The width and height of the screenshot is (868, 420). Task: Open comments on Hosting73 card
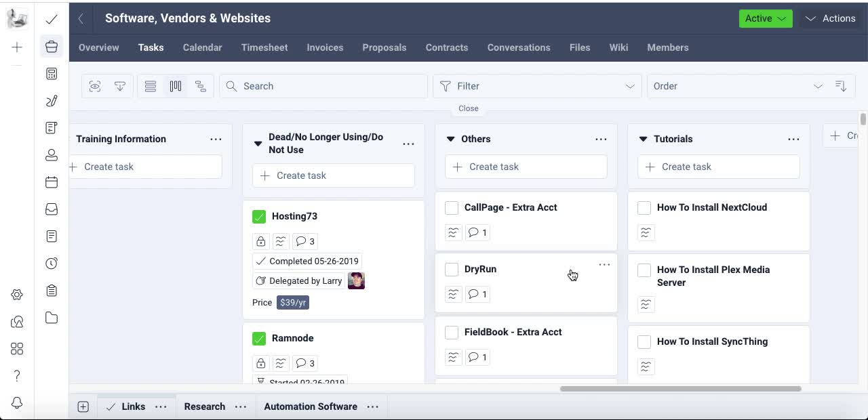[305, 241]
